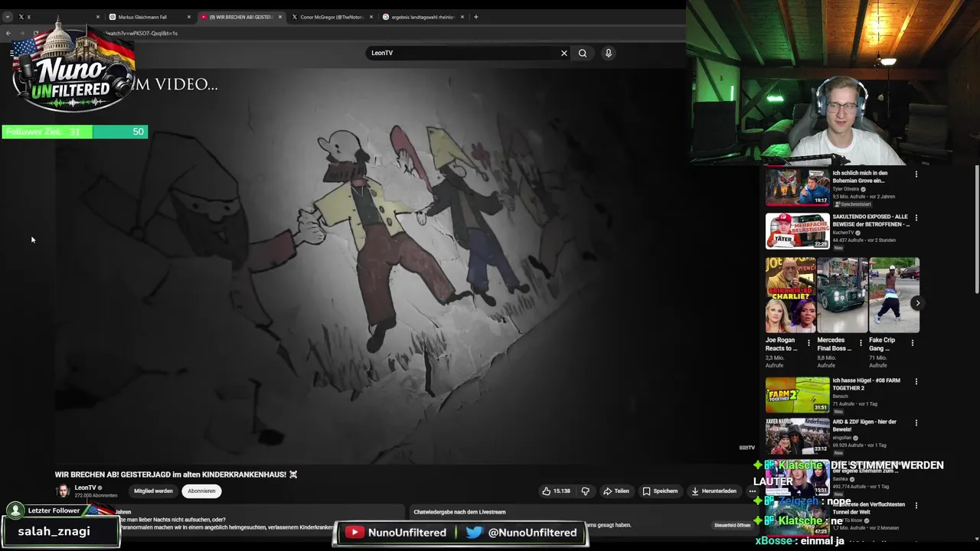Click Tyler Oliveira channel name
Viewport: 980px width, 551px height.
pyautogui.click(x=846, y=189)
